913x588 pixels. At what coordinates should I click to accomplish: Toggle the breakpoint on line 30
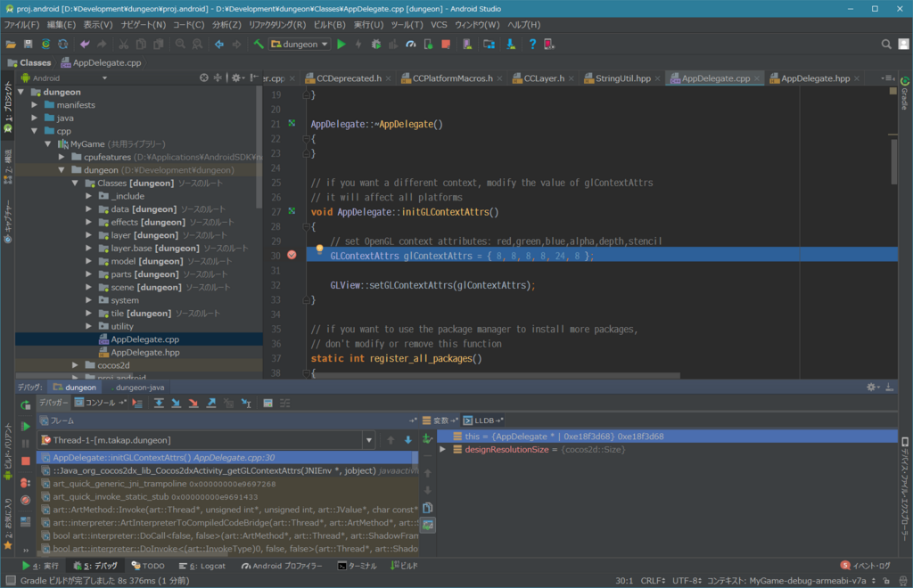[292, 256]
